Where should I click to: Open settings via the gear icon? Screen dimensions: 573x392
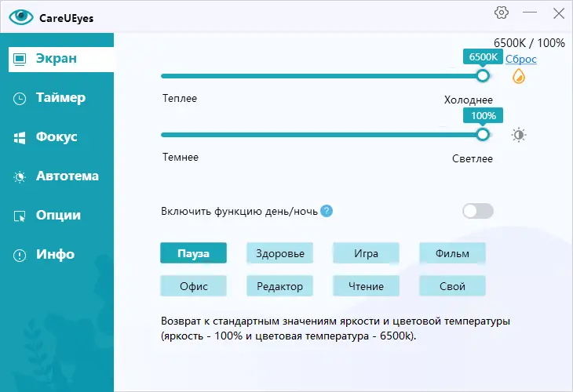pos(502,13)
